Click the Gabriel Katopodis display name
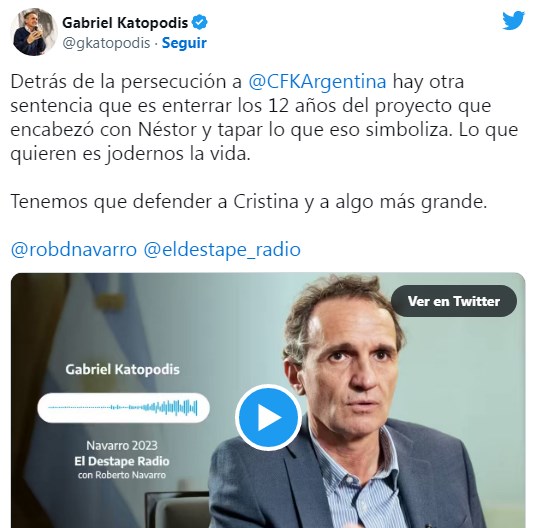 125,23
